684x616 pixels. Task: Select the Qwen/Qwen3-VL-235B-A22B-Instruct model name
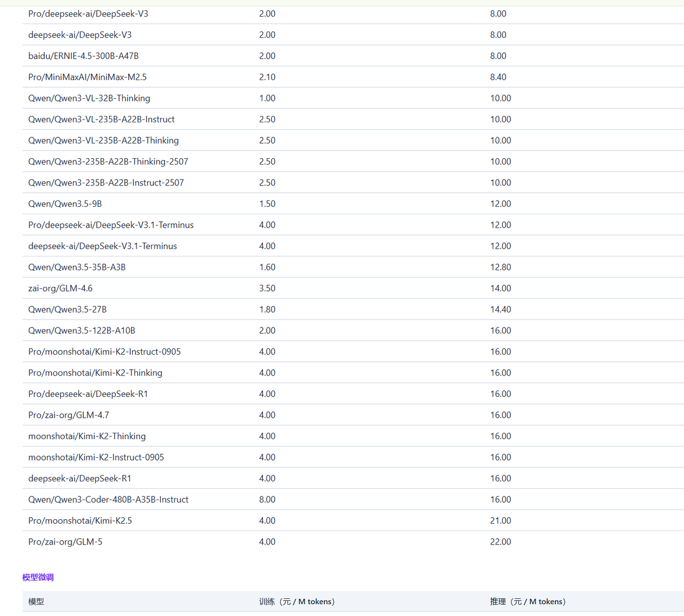(102, 119)
